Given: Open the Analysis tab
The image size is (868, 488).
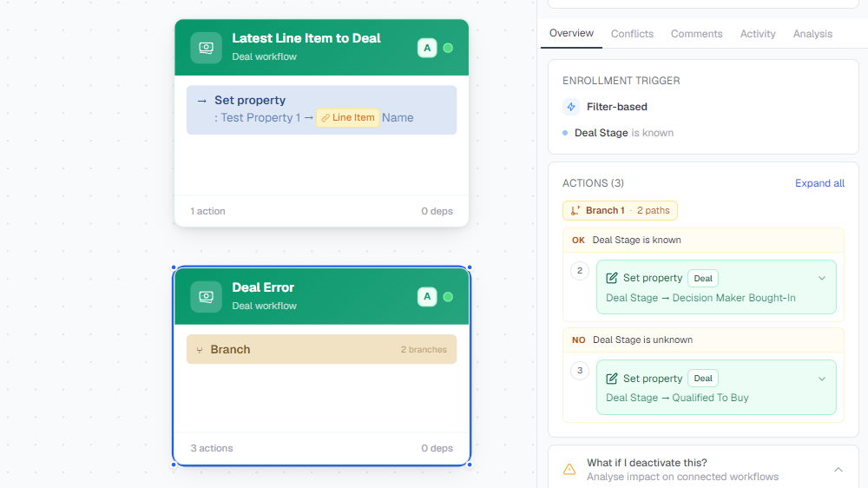Looking at the screenshot, I should pos(812,34).
